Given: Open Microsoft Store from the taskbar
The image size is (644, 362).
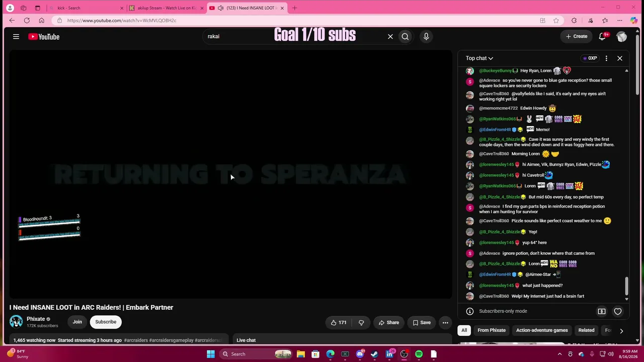Looking at the screenshot, I should coord(315,354).
